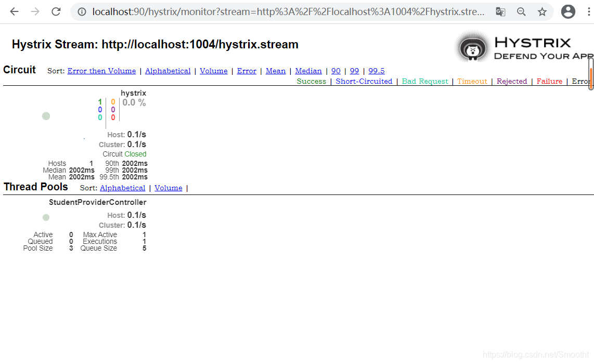Click the thread pool health circle
The image size is (594, 364).
pos(46,217)
